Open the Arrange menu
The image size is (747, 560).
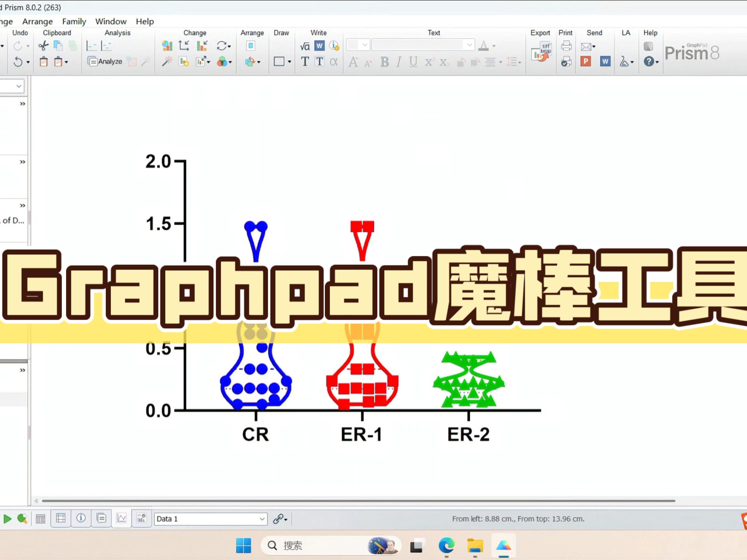37,21
